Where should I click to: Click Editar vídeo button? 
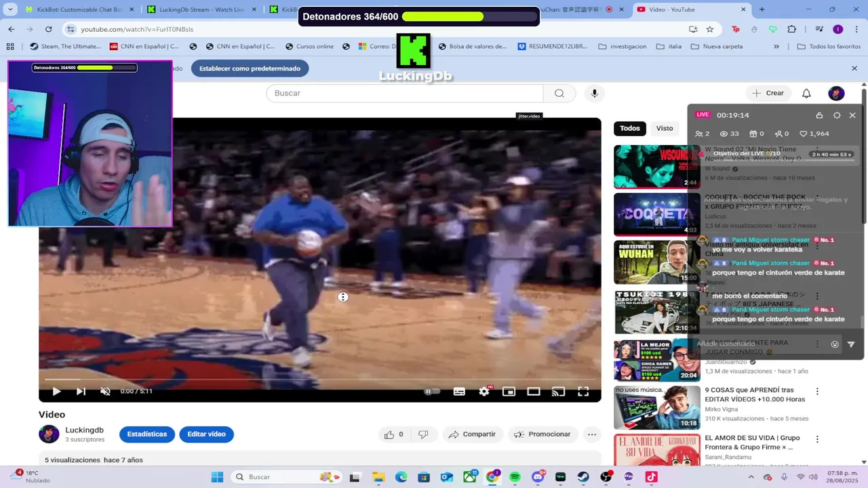pyautogui.click(x=206, y=434)
